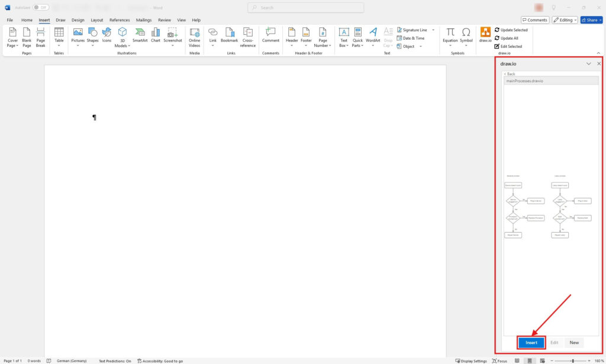Viewport: 606px width, 364px height.
Task: Click the Equation icon
Action: (450, 35)
